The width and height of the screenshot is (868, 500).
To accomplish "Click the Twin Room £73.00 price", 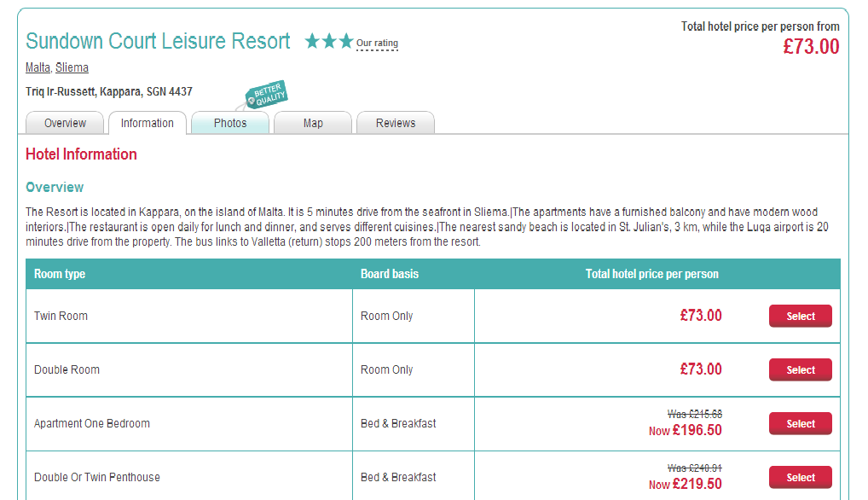I will [x=701, y=316].
